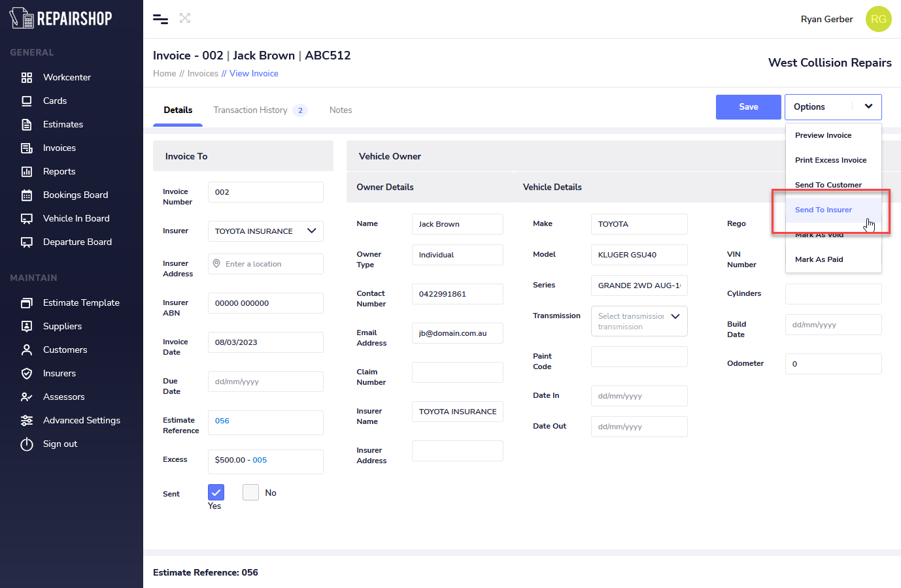
Task: Follow the estimate reference 056 link
Action: (222, 421)
